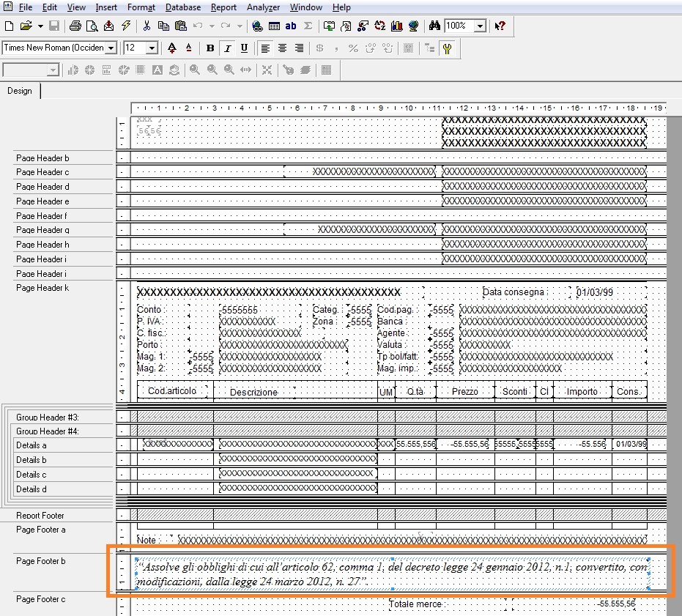682x616 pixels.
Task: Open Print Preview from the toolbar
Action: pos(92,26)
